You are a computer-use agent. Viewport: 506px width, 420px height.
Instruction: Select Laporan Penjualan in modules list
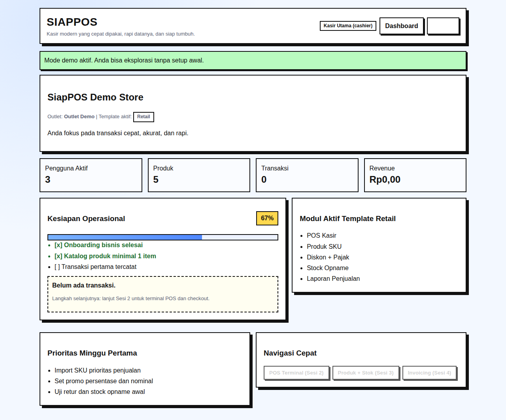(x=333, y=279)
